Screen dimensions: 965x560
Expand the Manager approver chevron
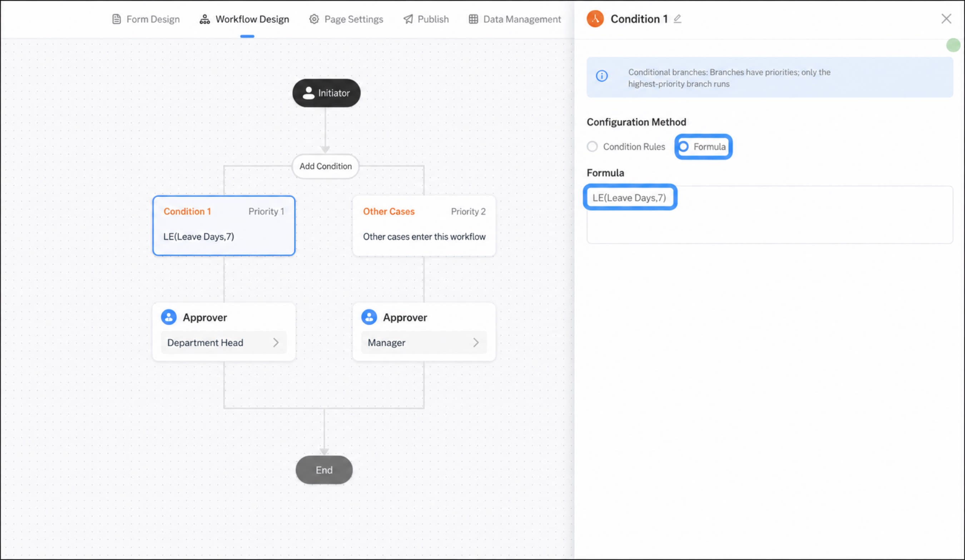click(476, 342)
